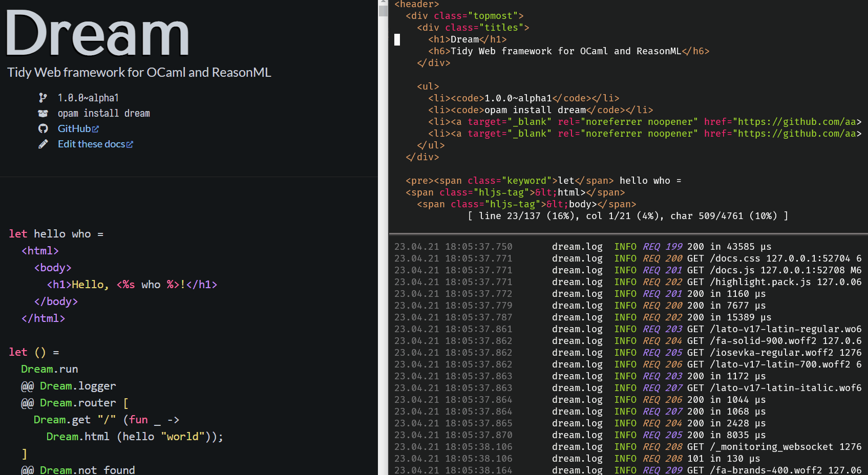Click the log row GET /lato-v17-latin-regular
868x475 pixels.
point(628,329)
